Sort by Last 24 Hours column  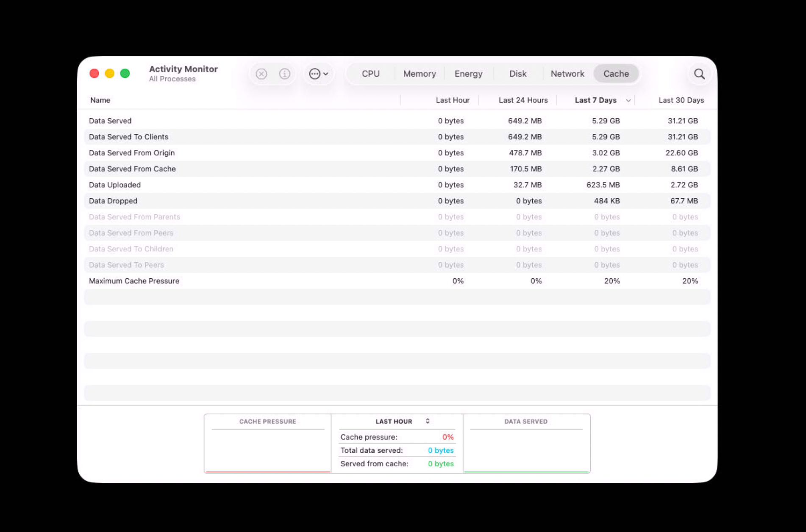[523, 100]
